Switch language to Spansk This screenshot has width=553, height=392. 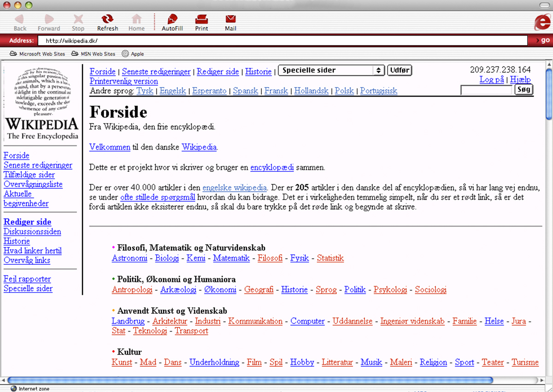[x=246, y=91]
